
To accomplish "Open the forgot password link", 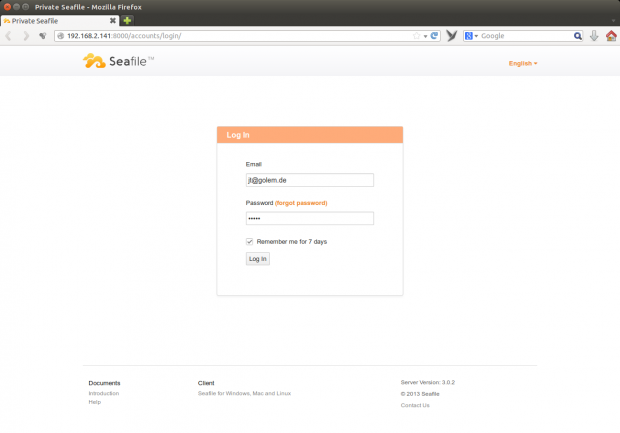I will (x=301, y=203).
